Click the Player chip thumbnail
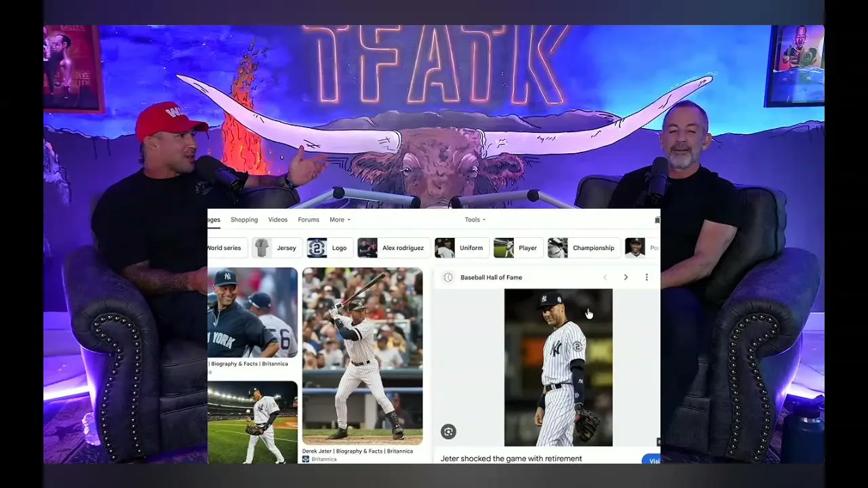 click(x=504, y=248)
